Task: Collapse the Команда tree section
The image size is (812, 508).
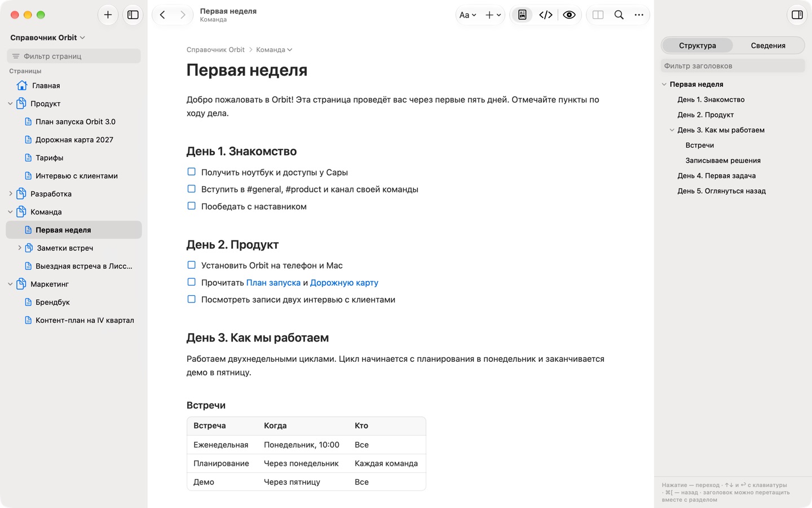Action: point(10,212)
